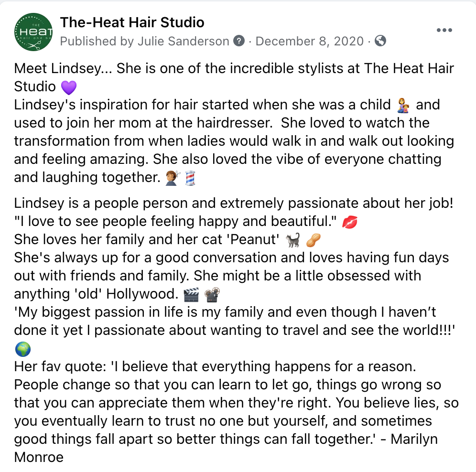The image size is (476, 472).
Task: Click the peanut emoji
Action: pyautogui.click(x=314, y=240)
